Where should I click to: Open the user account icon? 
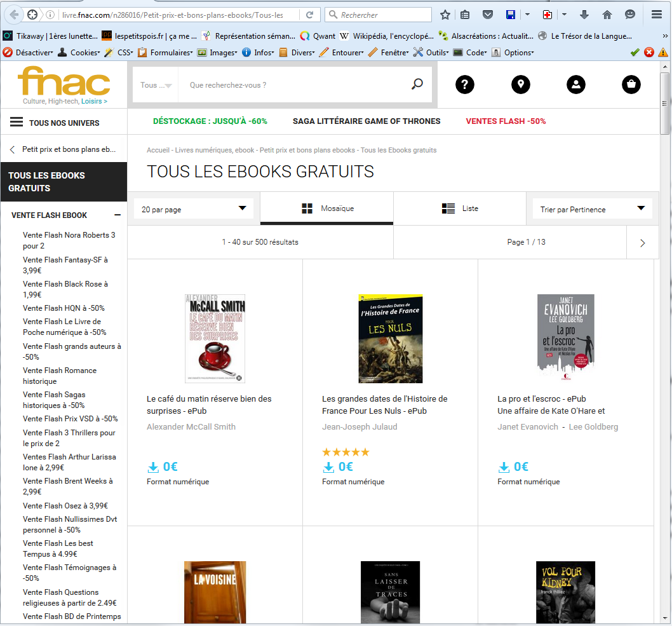tap(575, 85)
